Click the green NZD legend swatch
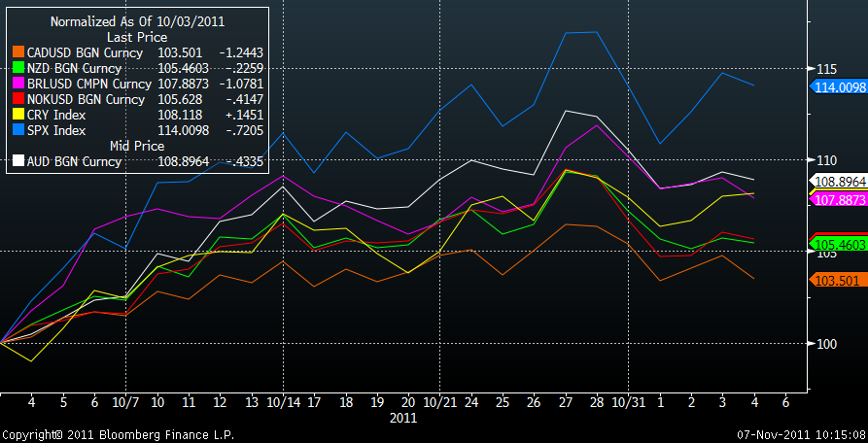 17,69
